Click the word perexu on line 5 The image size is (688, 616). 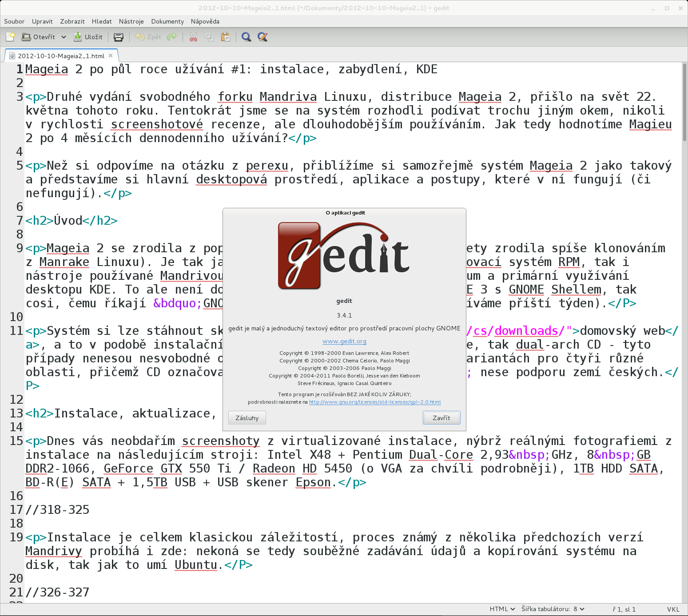267,165
